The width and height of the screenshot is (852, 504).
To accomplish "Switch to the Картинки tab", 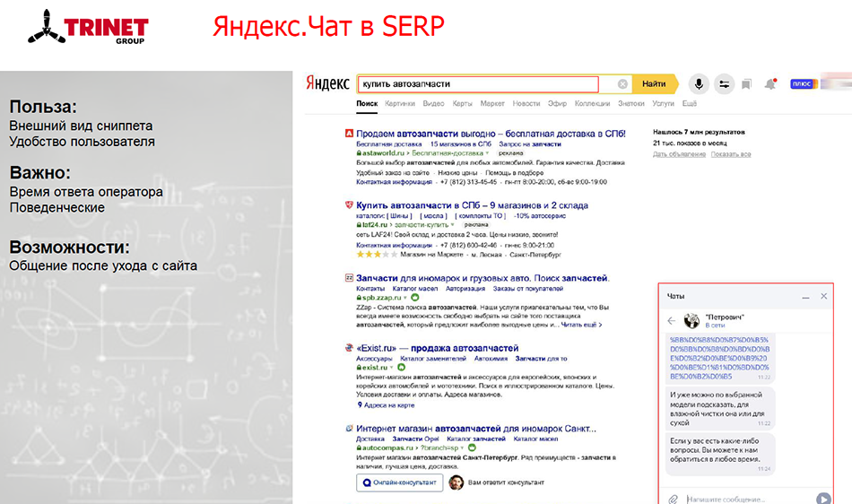I will tap(400, 103).
